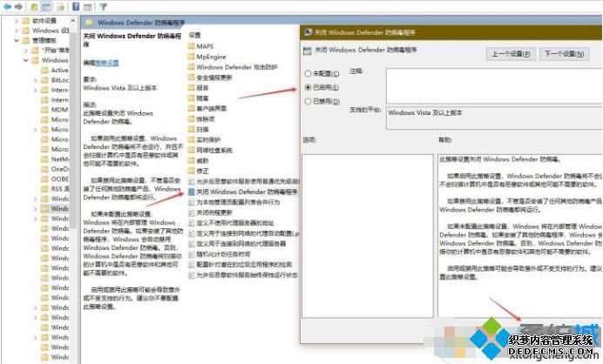Screen dimensions: 603x364
Task: Open Help via the blue question-mark icon
Action: point(76,7)
